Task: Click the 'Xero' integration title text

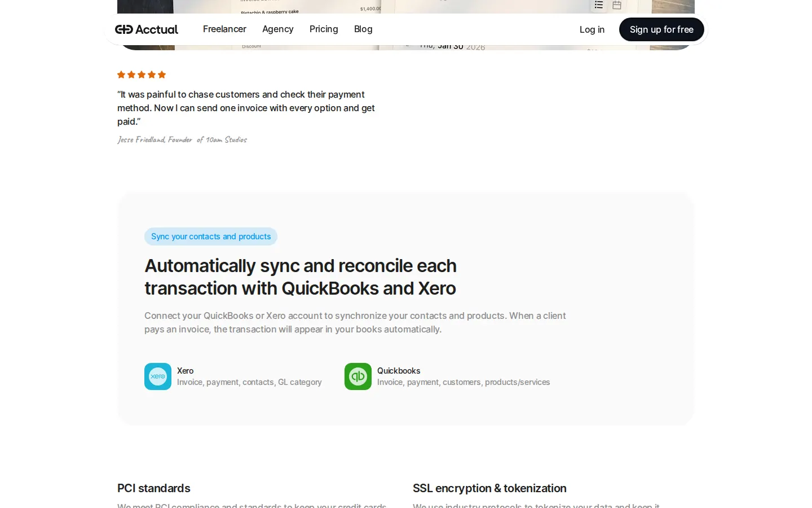Action: [x=185, y=371]
